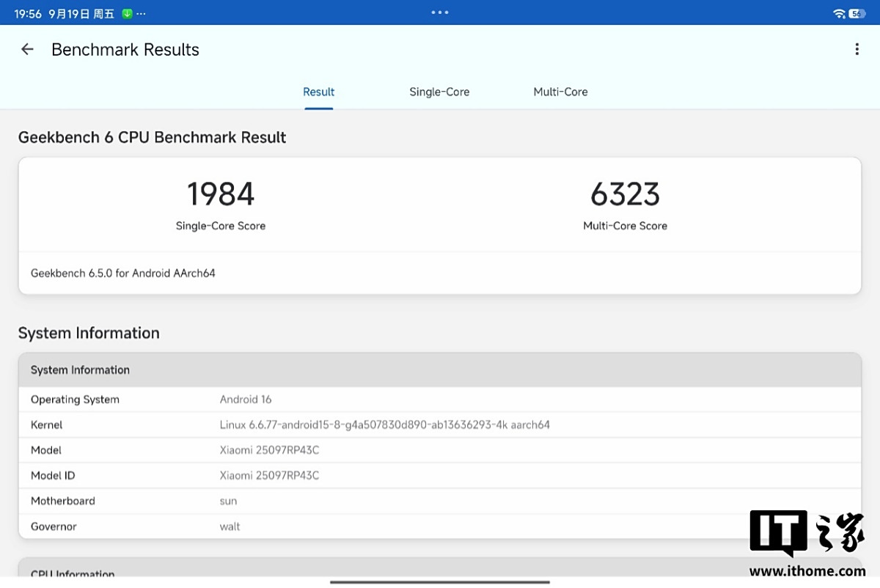
Task: Click the IT Home logo watermark
Action: [807, 534]
